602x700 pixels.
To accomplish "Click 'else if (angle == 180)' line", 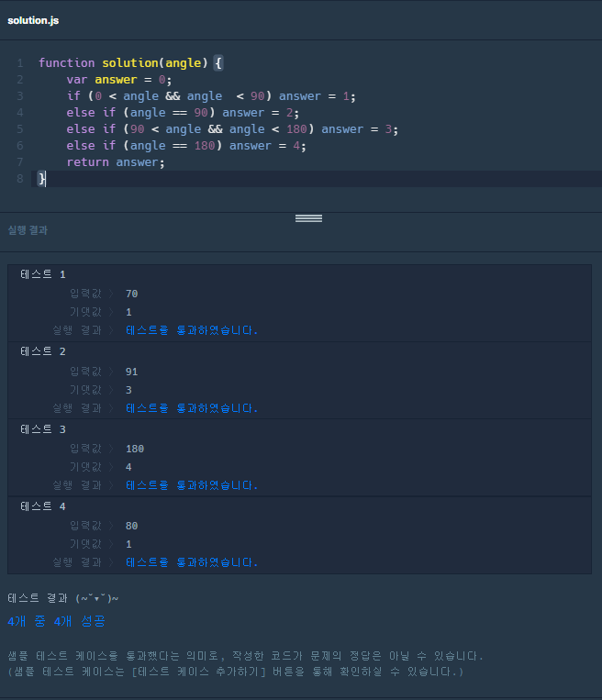I will (186, 146).
